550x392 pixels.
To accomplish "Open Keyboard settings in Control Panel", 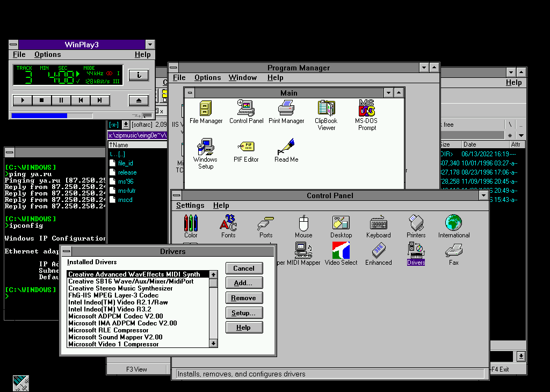I will (379, 226).
